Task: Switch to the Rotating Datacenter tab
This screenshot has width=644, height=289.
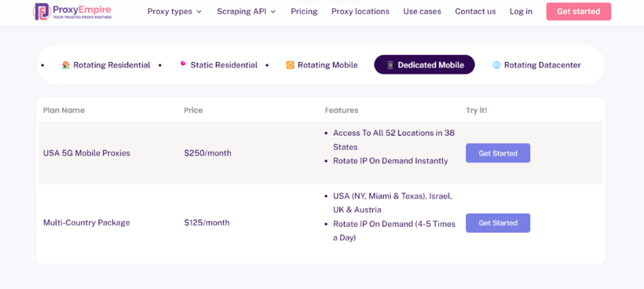Action: tap(542, 65)
